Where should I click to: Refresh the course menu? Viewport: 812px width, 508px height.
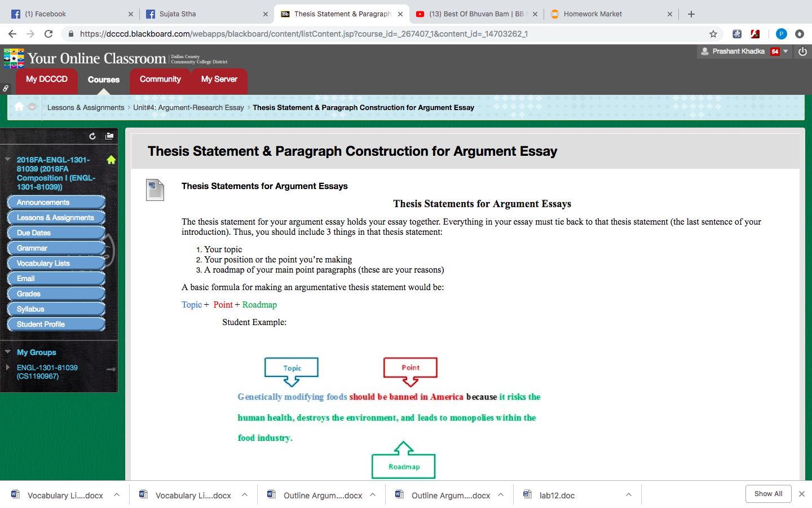point(92,136)
